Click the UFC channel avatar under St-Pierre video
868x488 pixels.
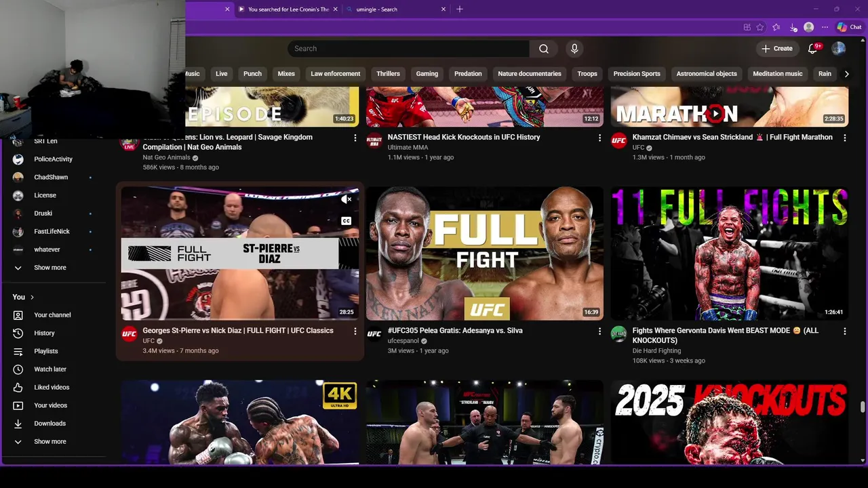click(x=129, y=333)
